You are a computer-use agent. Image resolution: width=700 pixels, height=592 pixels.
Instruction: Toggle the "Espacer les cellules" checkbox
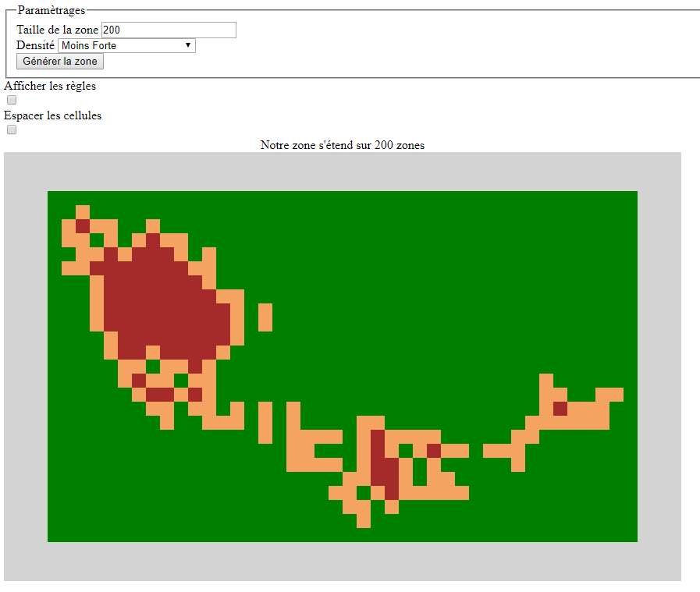(12, 130)
